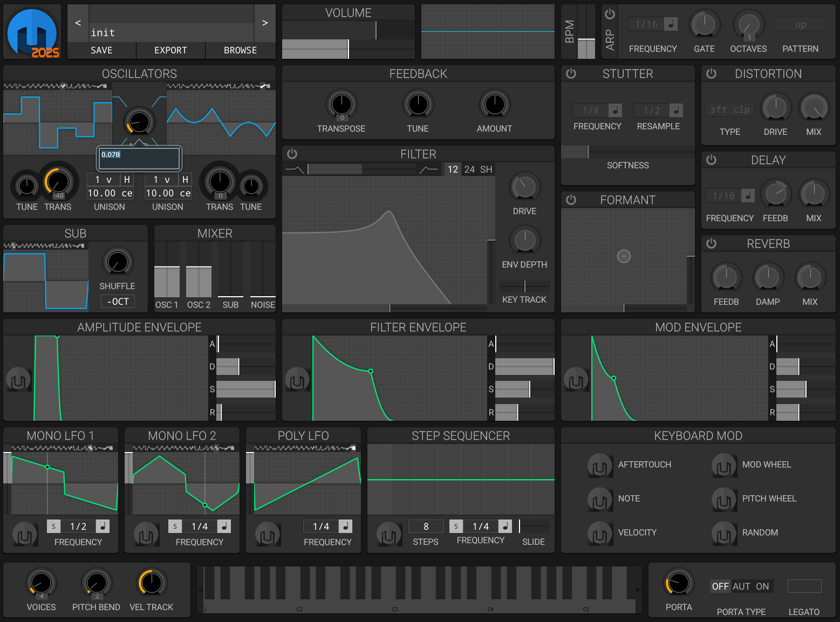840x622 pixels.
Task: Click the BROWSE presets button
Action: [240, 50]
